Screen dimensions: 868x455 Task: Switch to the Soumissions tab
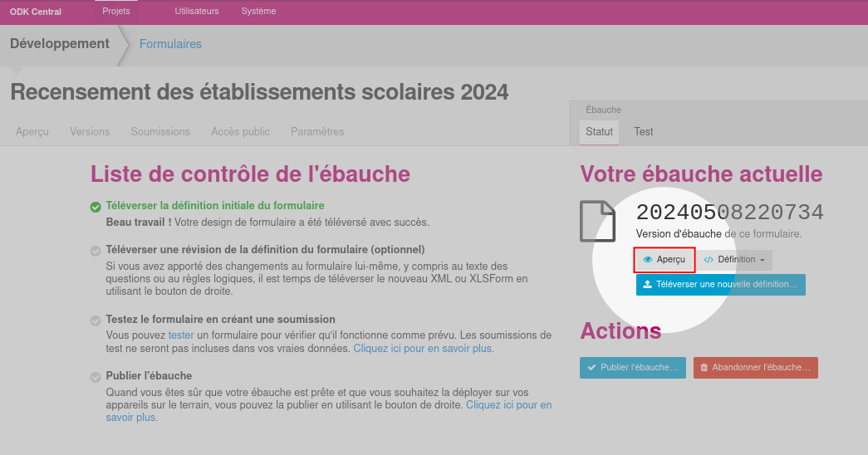pyautogui.click(x=160, y=132)
